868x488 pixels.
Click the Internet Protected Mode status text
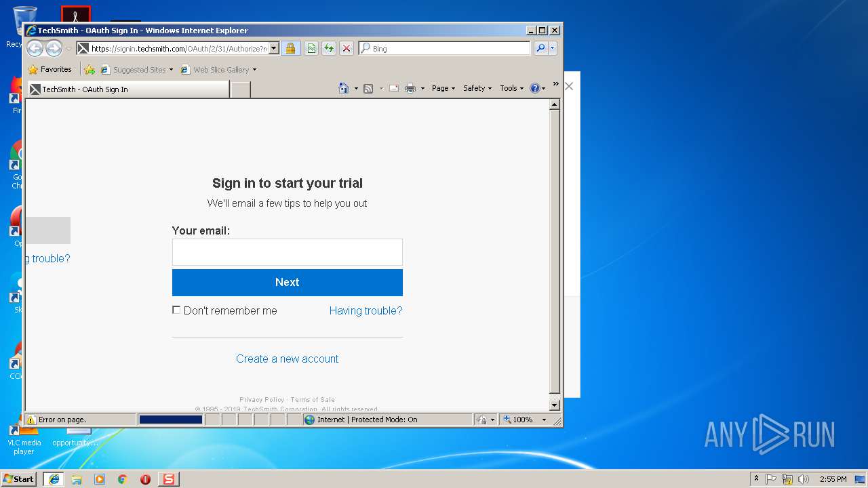point(367,420)
